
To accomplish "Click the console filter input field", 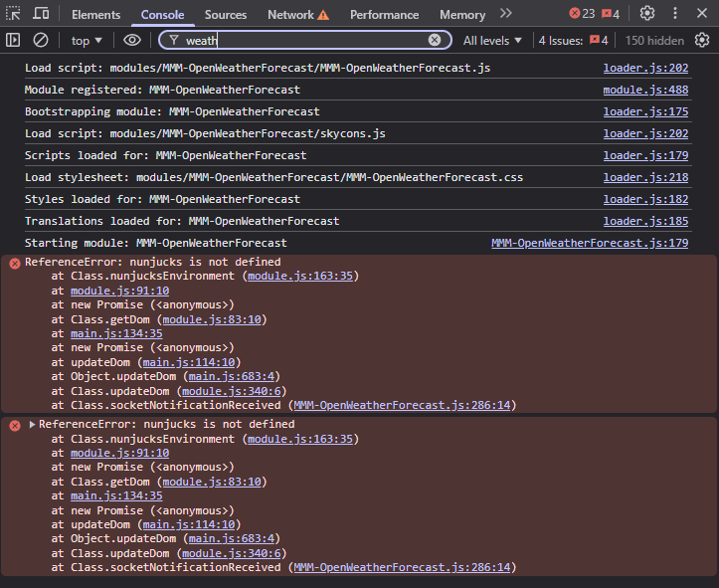I will 298,40.
